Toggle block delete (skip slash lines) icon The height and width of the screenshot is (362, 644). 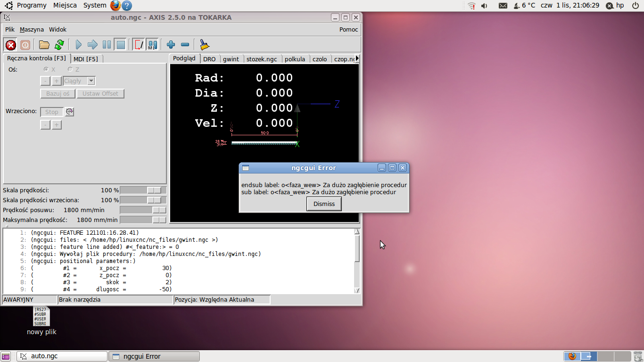[139, 45]
